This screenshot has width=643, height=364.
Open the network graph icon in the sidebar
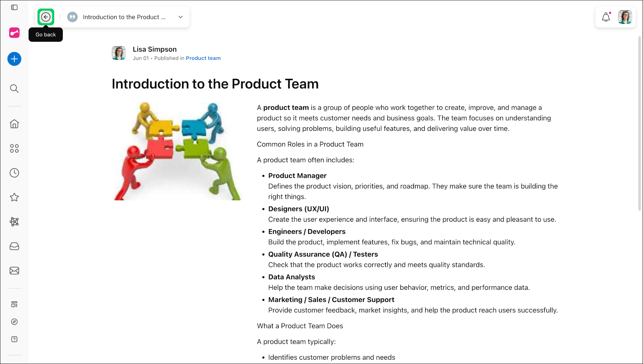point(14,222)
